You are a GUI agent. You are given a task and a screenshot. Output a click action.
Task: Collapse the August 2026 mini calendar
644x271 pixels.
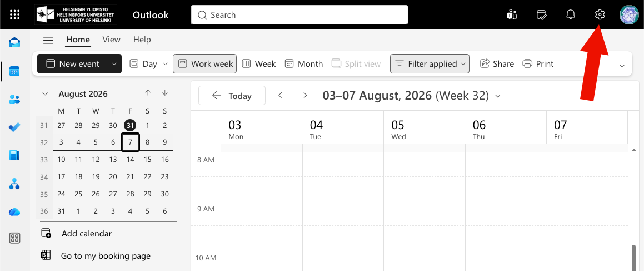coord(45,93)
